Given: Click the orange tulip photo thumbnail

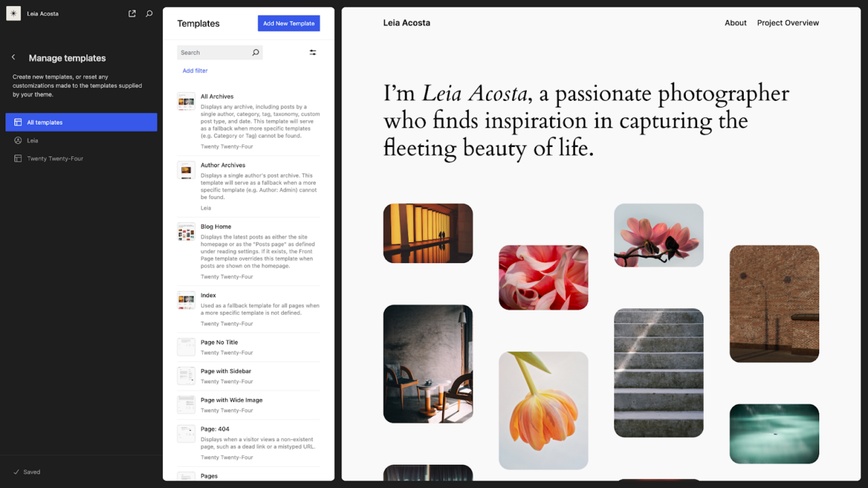Looking at the screenshot, I should pyautogui.click(x=544, y=411).
